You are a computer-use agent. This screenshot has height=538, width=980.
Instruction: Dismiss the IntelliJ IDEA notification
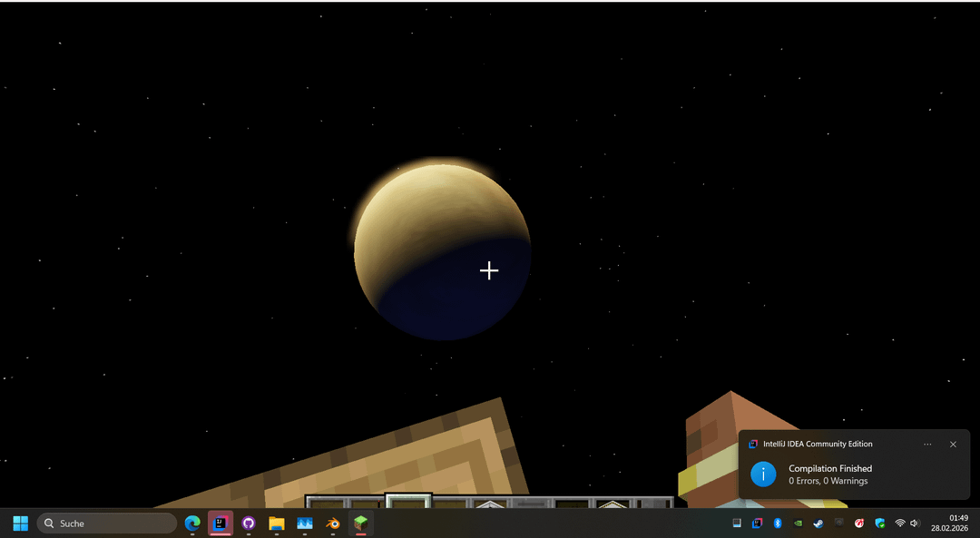[x=953, y=445]
